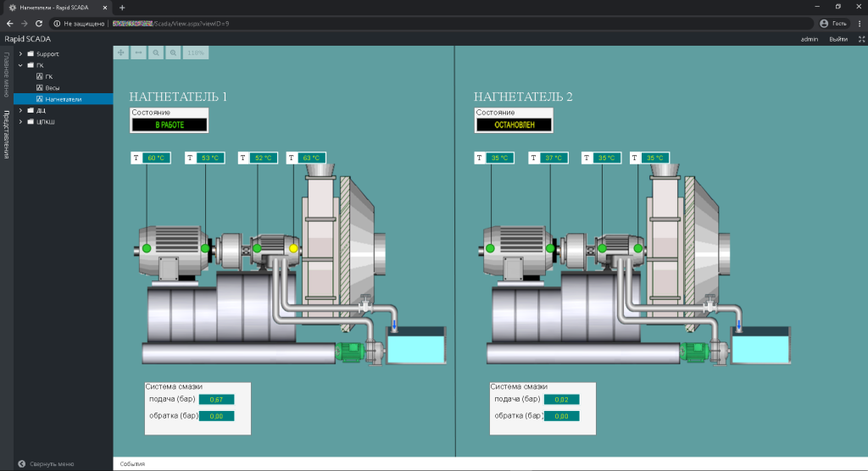Image resolution: width=868 pixels, height=471 pixels.
Task: Click the Выйти logout link
Action: [x=837, y=39]
